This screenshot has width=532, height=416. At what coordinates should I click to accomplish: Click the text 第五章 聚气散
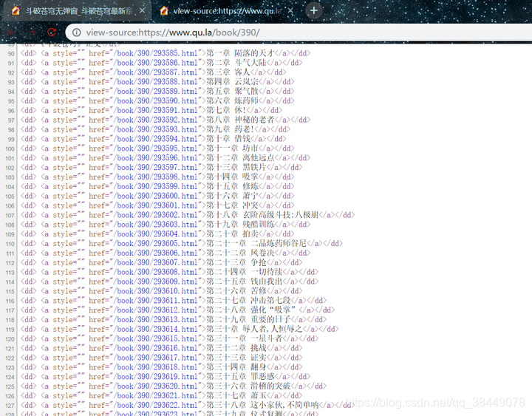pyautogui.click(x=232, y=92)
